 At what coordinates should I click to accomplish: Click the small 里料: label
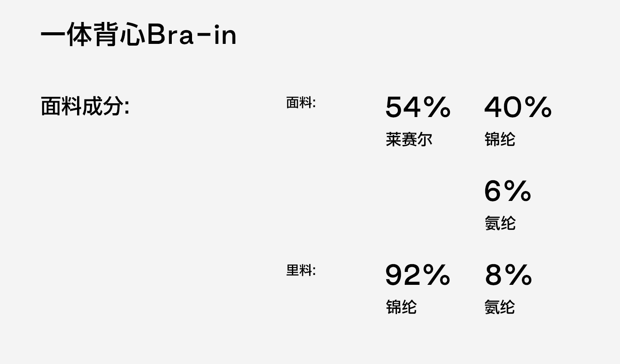(301, 271)
